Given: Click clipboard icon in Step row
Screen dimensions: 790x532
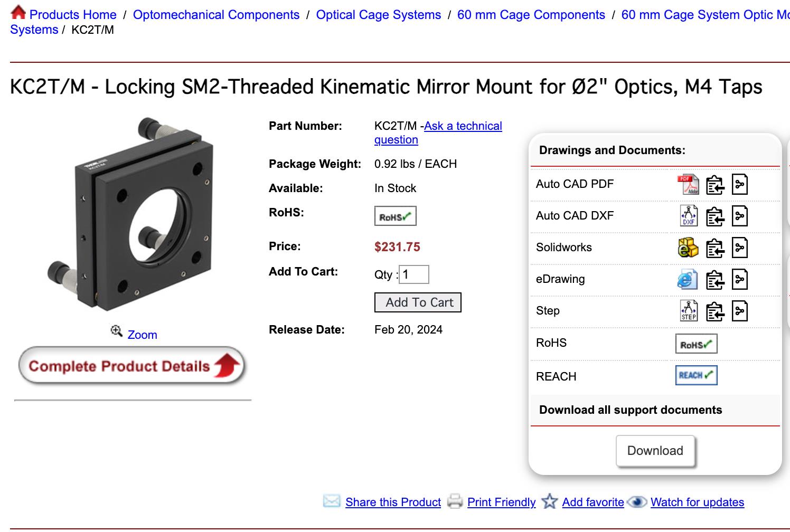Looking at the screenshot, I should 715,311.
